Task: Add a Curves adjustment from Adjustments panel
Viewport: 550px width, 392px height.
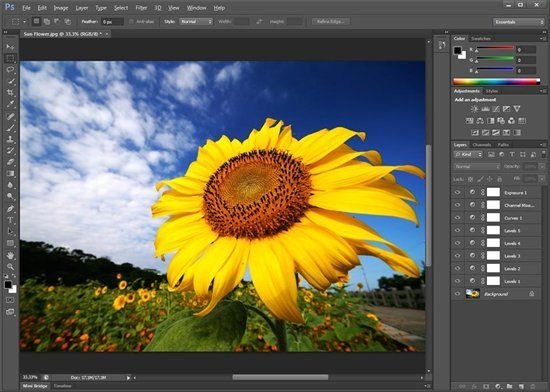Action: [x=496, y=109]
